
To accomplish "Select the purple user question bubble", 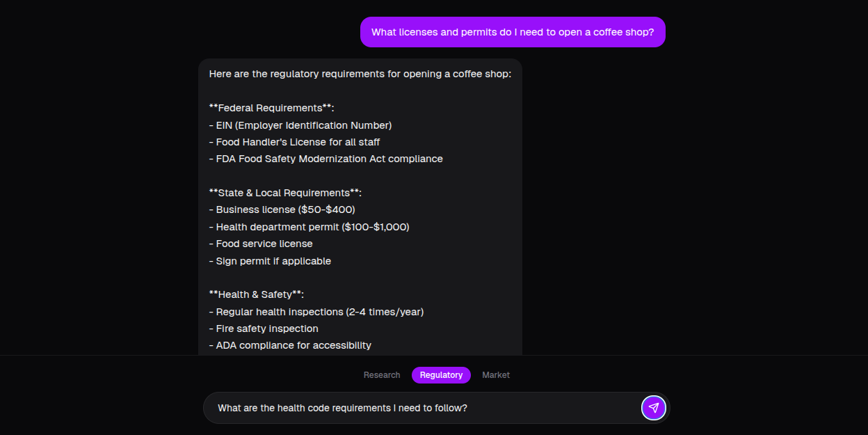I will click(513, 32).
